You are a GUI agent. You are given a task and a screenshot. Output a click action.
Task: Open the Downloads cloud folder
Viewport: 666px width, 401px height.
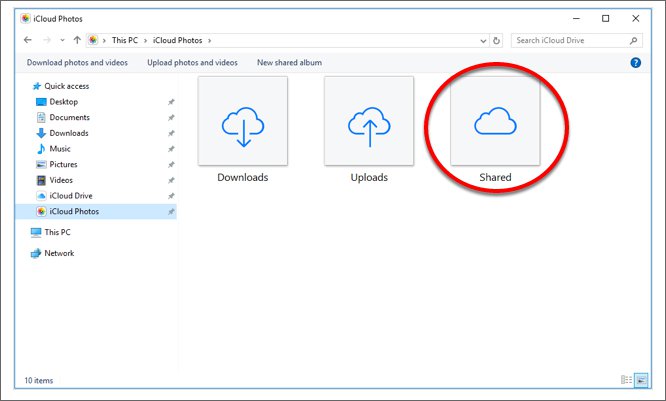tap(243, 130)
